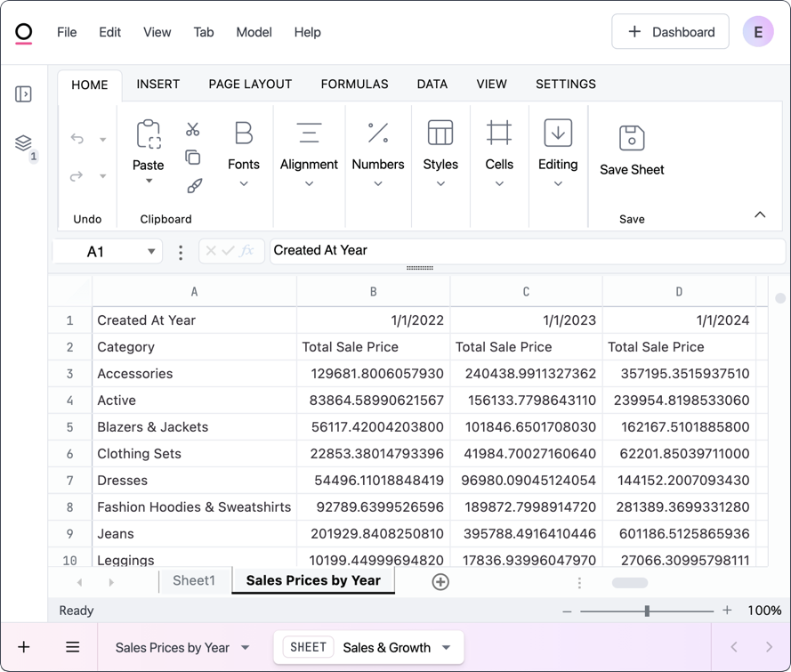Click the Paste clipboard icon

coord(149,134)
